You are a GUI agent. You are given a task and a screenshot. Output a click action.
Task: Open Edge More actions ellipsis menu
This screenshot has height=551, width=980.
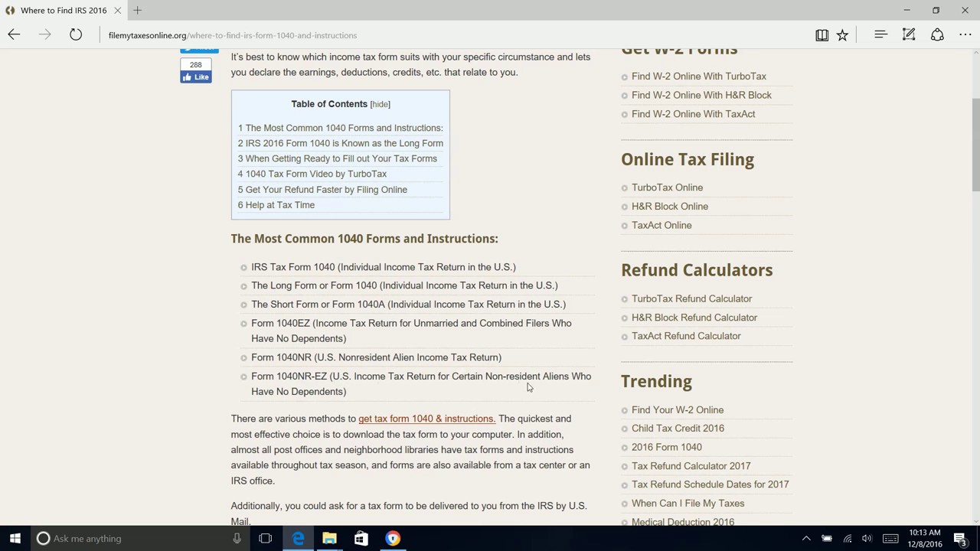coord(965,34)
